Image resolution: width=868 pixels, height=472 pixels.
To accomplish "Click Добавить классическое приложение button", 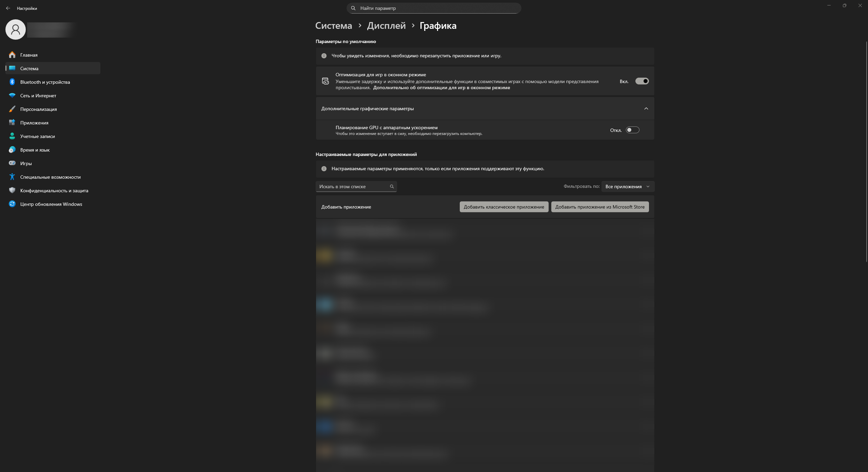I will coord(504,207).
